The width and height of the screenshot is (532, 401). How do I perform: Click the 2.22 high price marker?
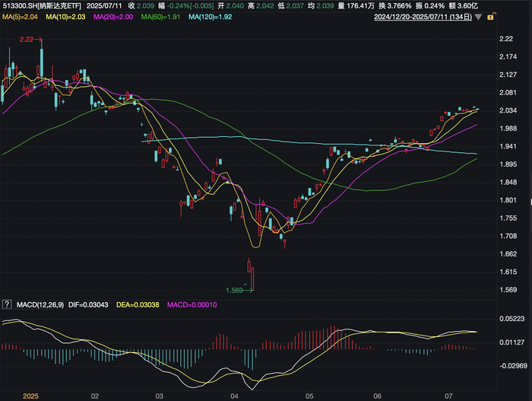[27, 39]
